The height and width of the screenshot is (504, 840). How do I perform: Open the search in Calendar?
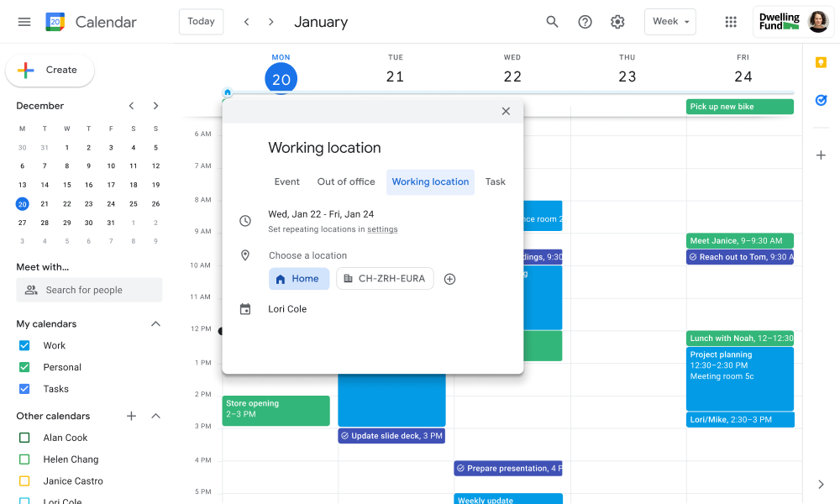[x=552, y=22]
